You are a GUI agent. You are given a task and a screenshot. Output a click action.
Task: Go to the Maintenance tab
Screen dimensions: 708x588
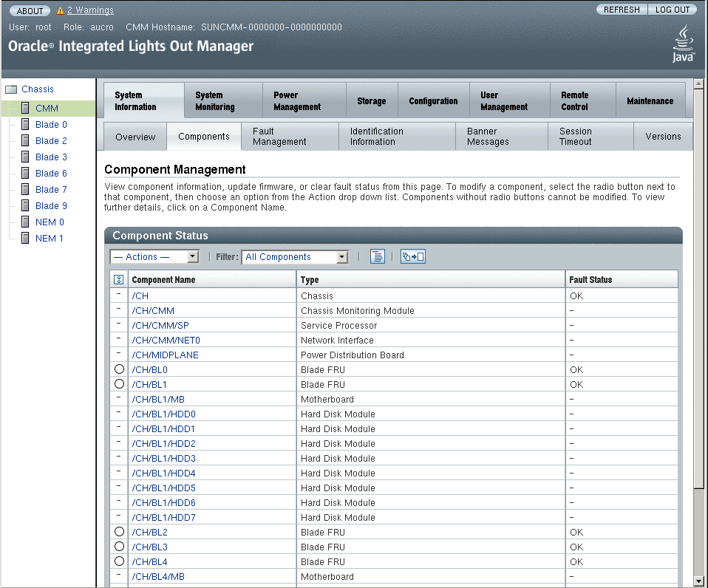pos(650,101)
